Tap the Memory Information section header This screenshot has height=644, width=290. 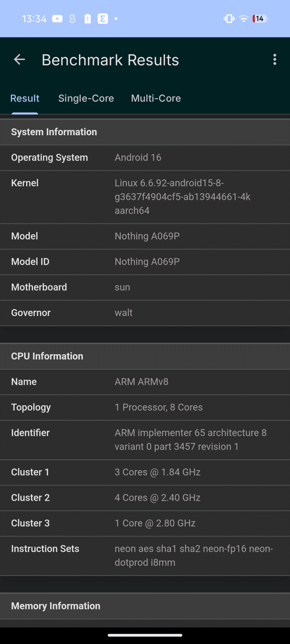point(145,606)
